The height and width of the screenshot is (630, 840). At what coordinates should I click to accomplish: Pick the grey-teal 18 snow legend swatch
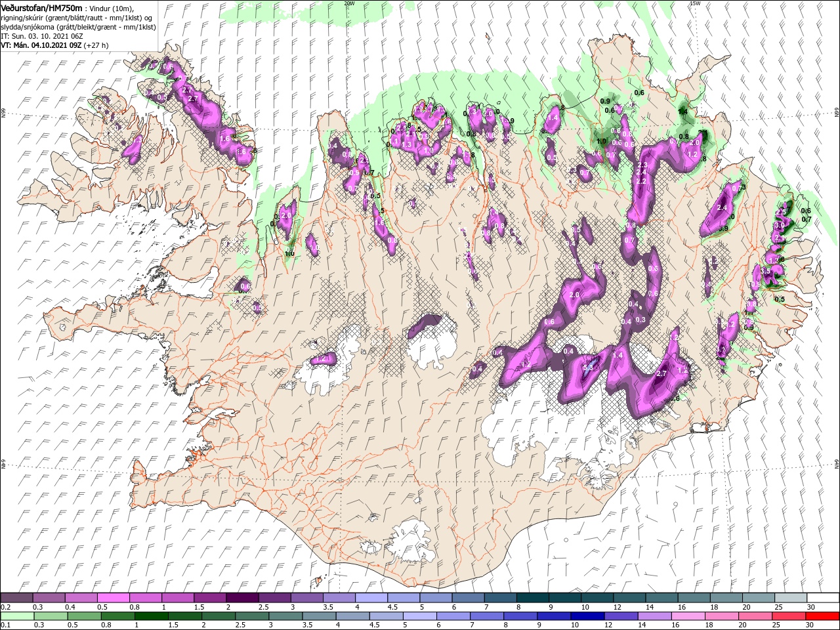726,598
